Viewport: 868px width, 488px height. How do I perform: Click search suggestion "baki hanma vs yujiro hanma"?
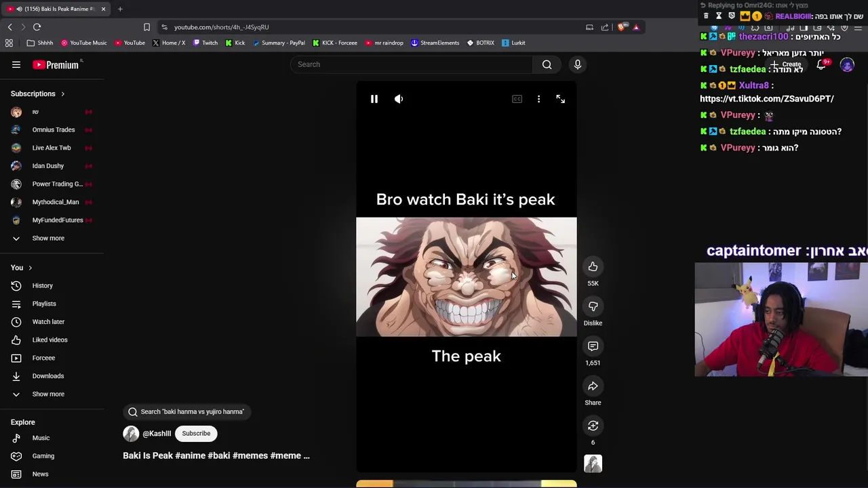(x=186, y=411)
